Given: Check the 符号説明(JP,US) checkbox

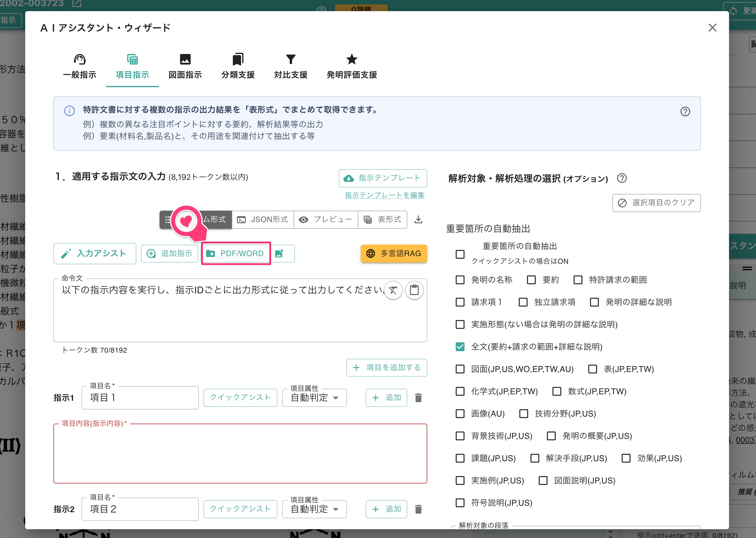Looking at the screenshot, I should tap(460, 503).
